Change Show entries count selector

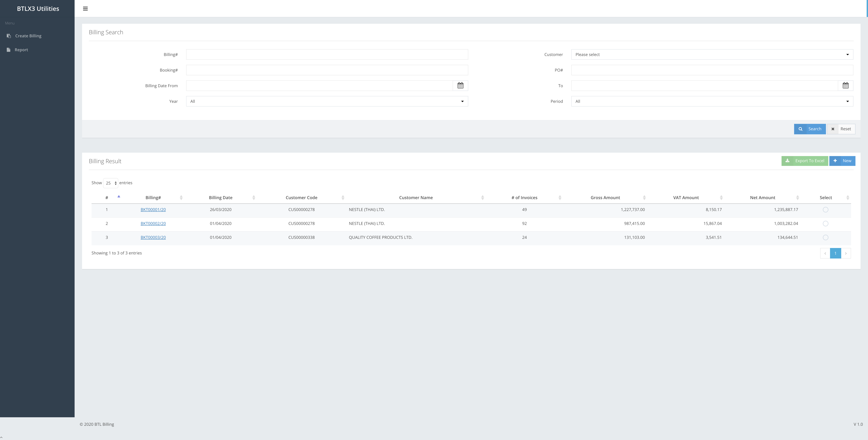(x=111, y=183)
